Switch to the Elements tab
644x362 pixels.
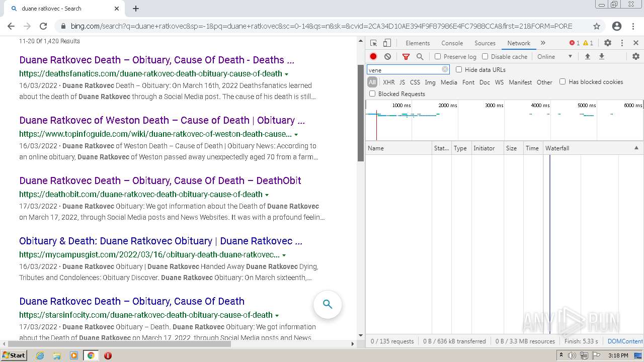point(418,43)
